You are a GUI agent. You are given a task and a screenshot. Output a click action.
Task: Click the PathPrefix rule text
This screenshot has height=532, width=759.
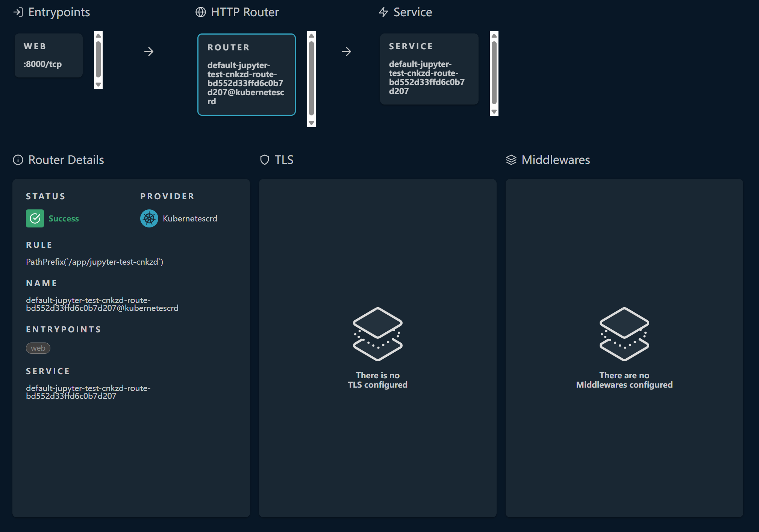(x=94, y=262)
